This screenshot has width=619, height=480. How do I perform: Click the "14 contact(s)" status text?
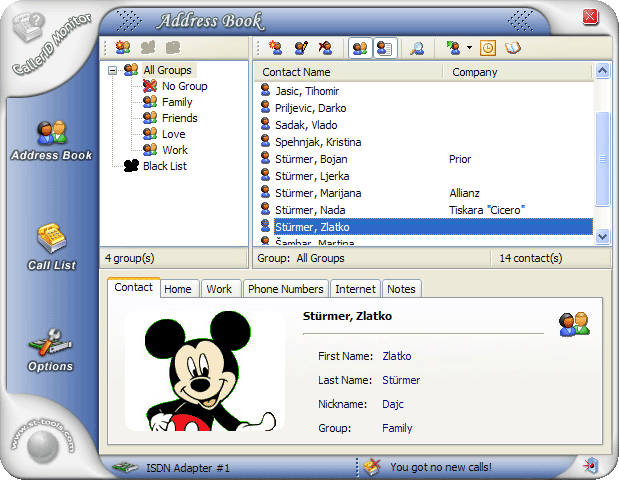pos(531,258)
